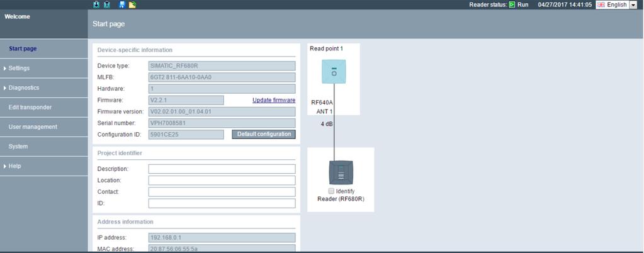Click the Update firmware link

274,100
